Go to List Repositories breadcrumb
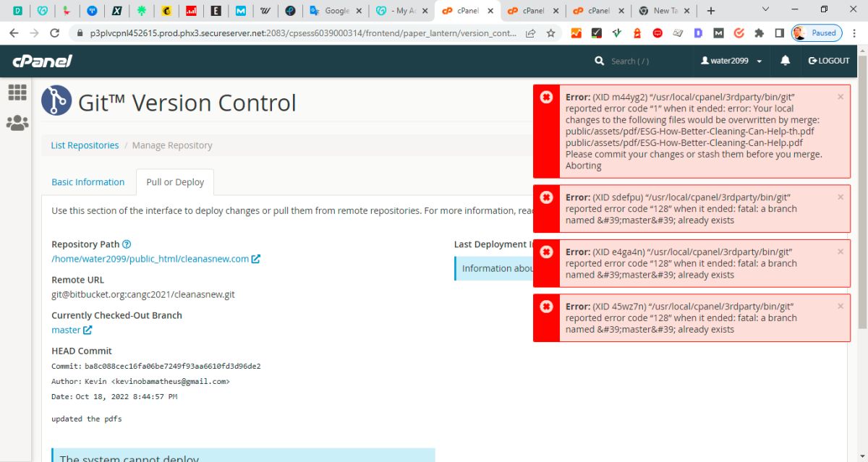 click(85, 145)
